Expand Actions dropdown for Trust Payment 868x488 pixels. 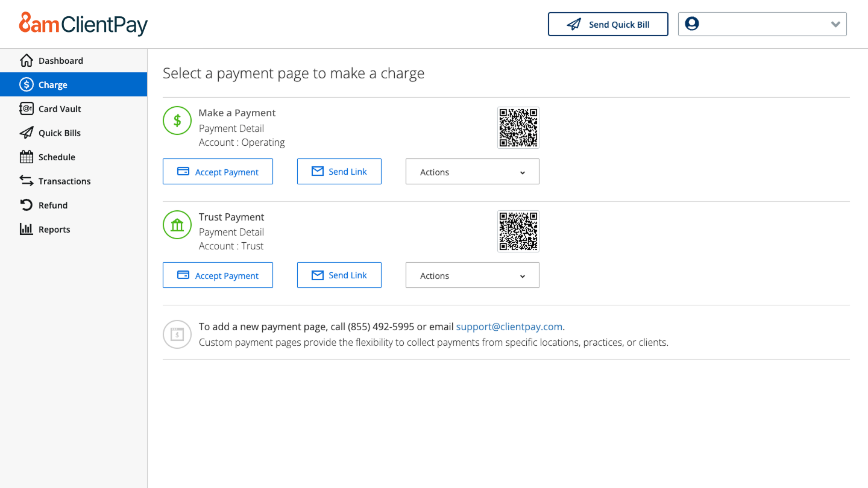click(x=472, y=276)
